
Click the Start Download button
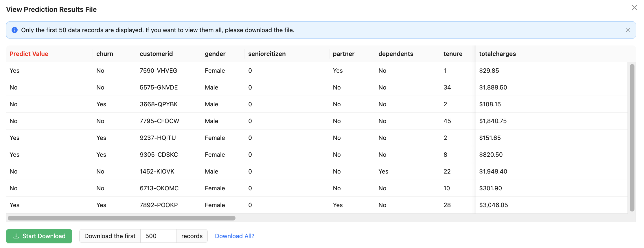[x=39, y=236]
